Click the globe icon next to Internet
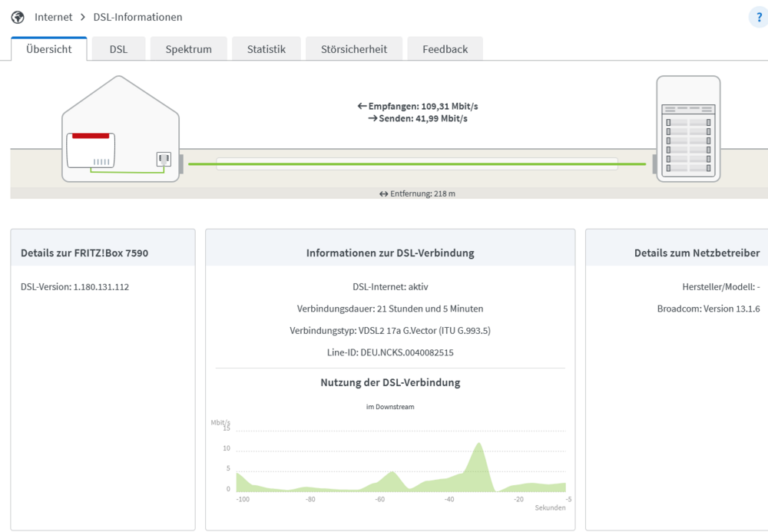This screenshot has width=768, height=532. click(18, 17)
